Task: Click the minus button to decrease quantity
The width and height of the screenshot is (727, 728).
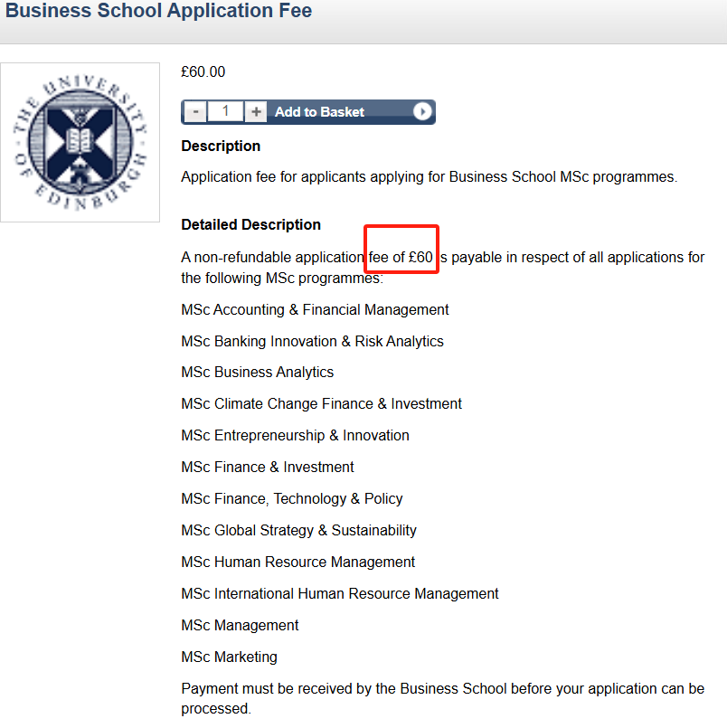Action: 195,112
